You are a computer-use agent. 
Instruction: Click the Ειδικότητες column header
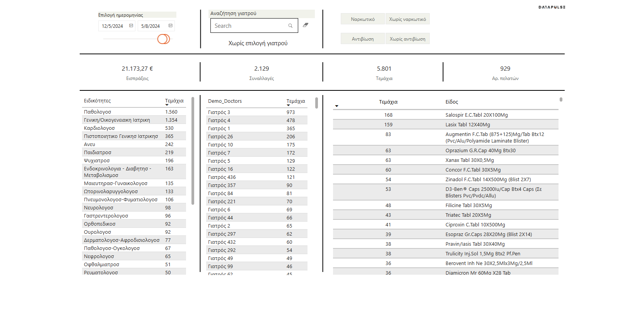pyautogui.click(x=97, y=101)
